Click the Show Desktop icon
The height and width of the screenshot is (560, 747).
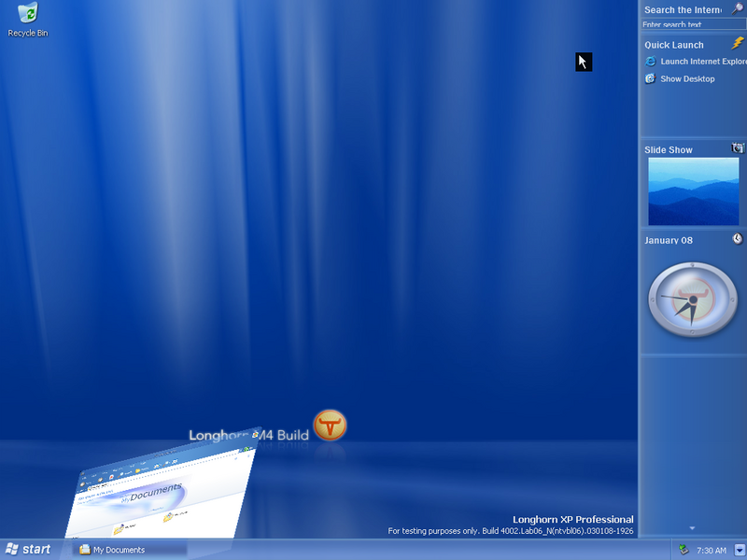[x=650, y=78]
